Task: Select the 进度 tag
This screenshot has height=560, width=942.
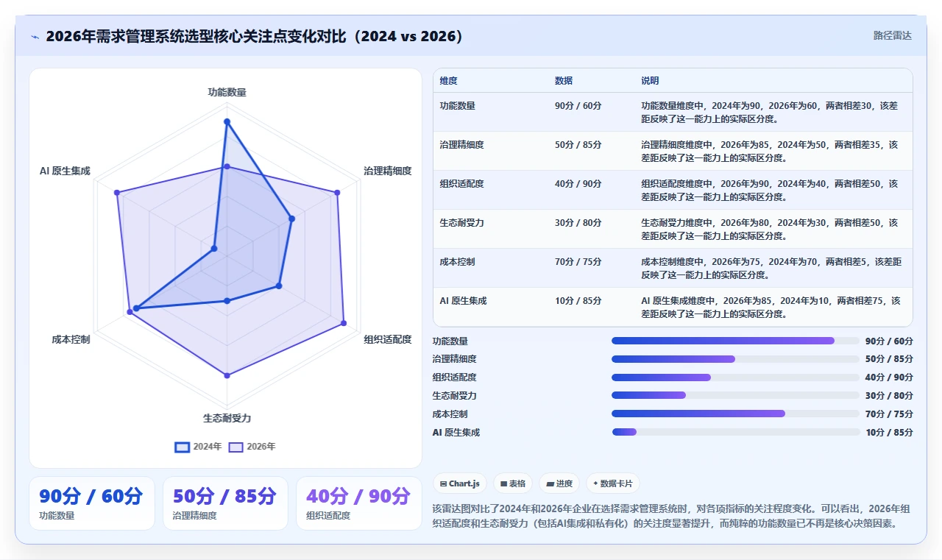Action: coord(559,483)
